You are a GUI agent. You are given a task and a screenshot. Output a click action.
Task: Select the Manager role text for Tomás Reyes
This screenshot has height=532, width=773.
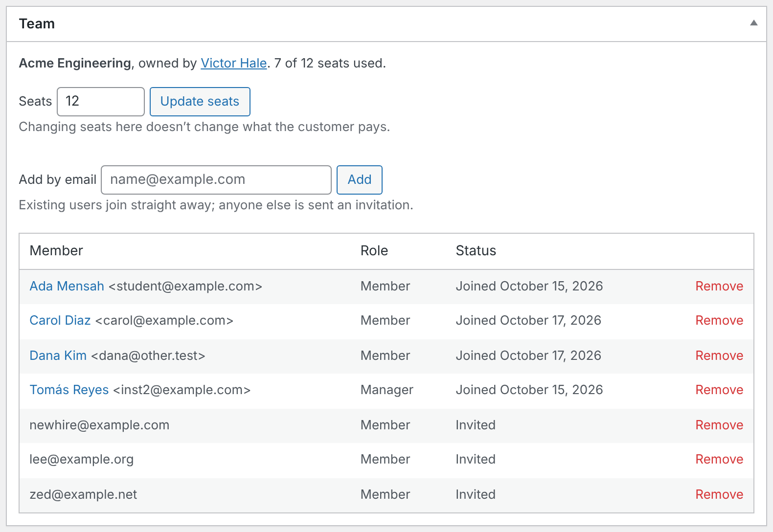pyautogui.click(x=387, y=390)
